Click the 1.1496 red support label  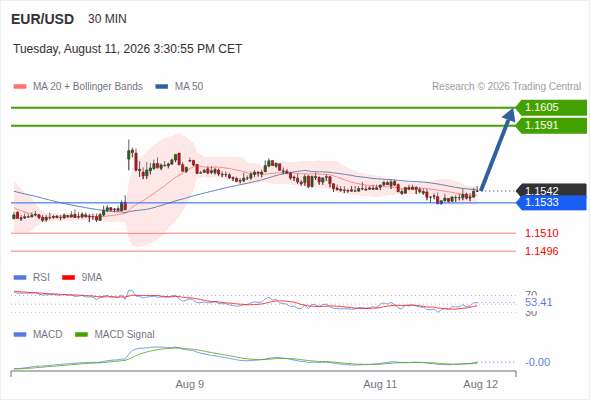(541, 251)
